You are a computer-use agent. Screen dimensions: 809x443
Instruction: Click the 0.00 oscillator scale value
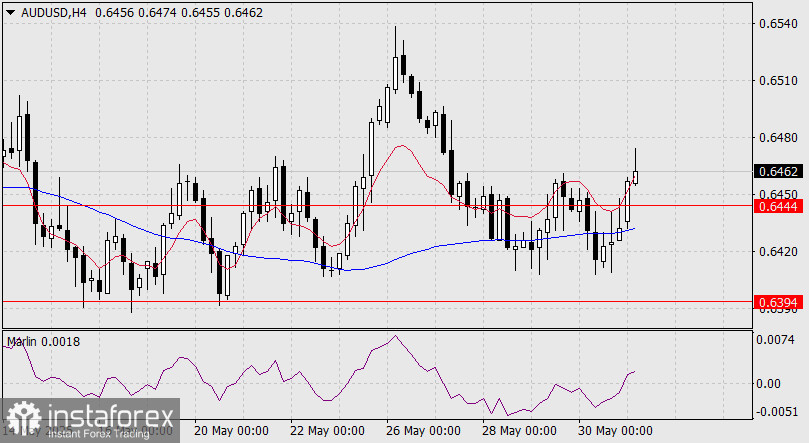[769, 384]
